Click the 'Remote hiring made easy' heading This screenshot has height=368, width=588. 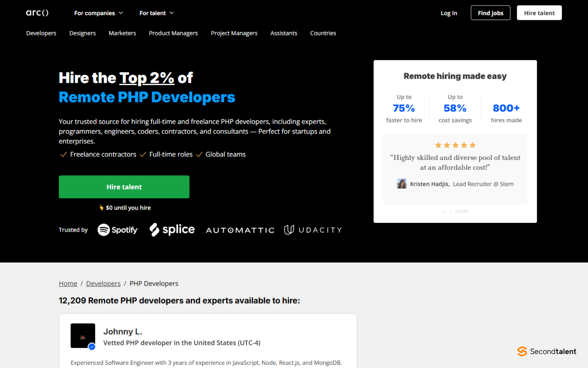point(455,76)
